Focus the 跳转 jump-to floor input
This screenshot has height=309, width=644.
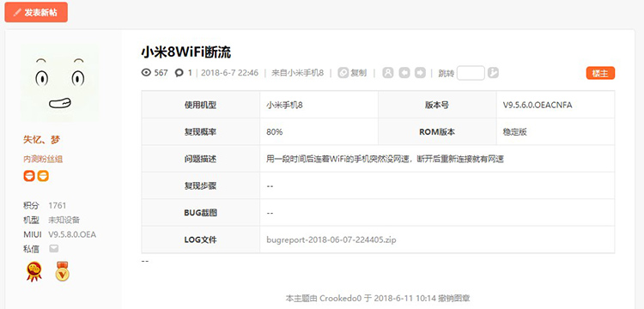click(x=471, y=73)
